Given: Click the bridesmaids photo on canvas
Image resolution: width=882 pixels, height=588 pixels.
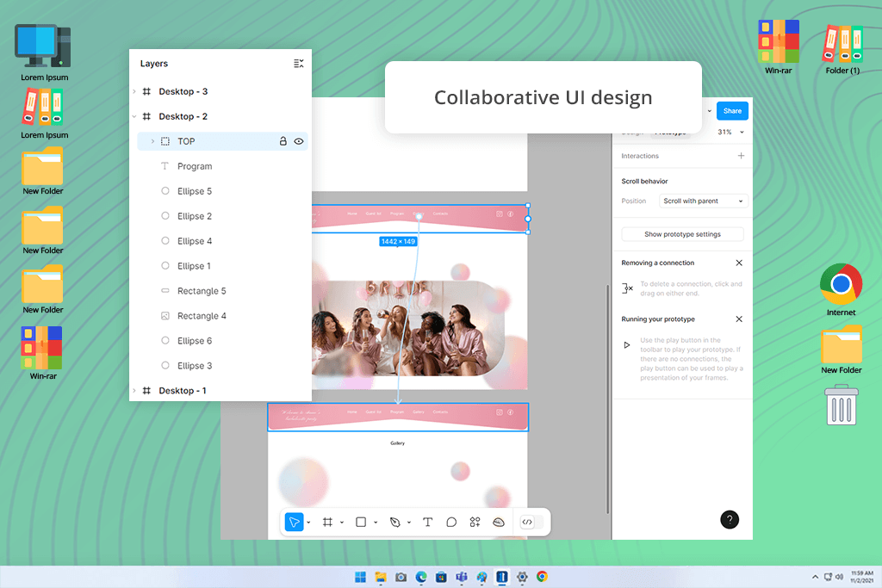Looking at the screenshot, I should [x=408, y=328].
